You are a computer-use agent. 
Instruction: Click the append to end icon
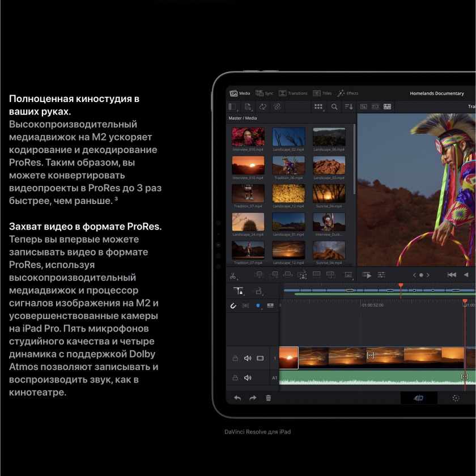(274, 275)
